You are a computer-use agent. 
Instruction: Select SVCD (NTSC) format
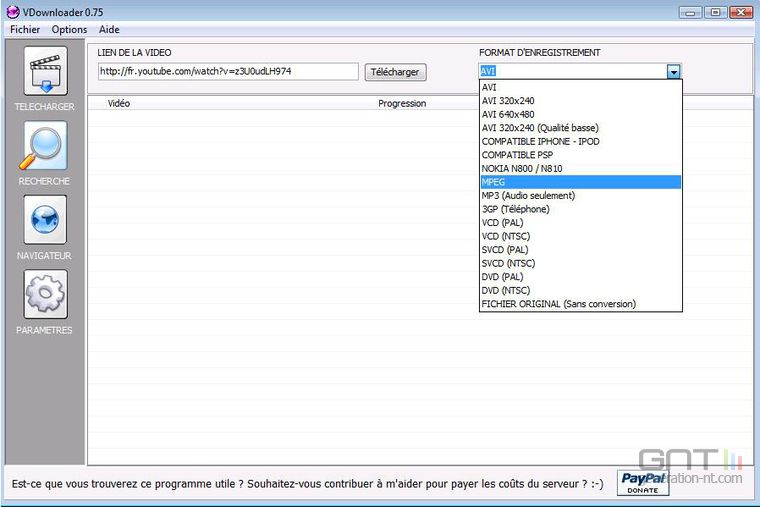coord(581,264)
